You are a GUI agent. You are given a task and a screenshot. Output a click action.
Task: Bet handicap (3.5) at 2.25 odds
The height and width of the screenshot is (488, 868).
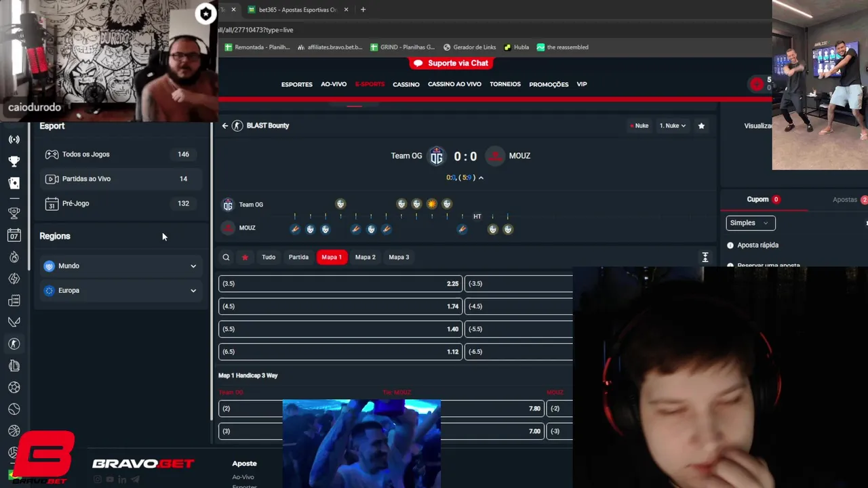tap(340, 284)
